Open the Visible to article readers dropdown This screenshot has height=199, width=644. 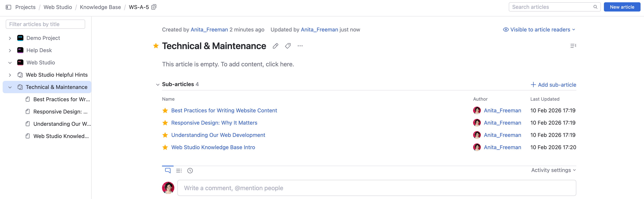(539, 30)
